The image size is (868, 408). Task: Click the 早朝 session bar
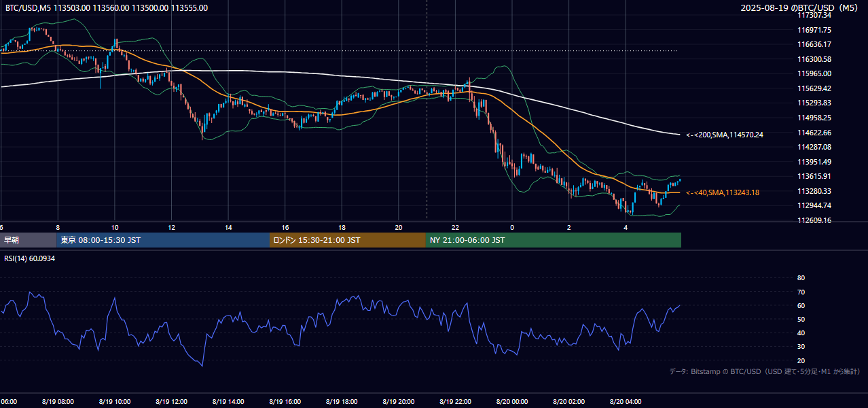tap(28, 240)
